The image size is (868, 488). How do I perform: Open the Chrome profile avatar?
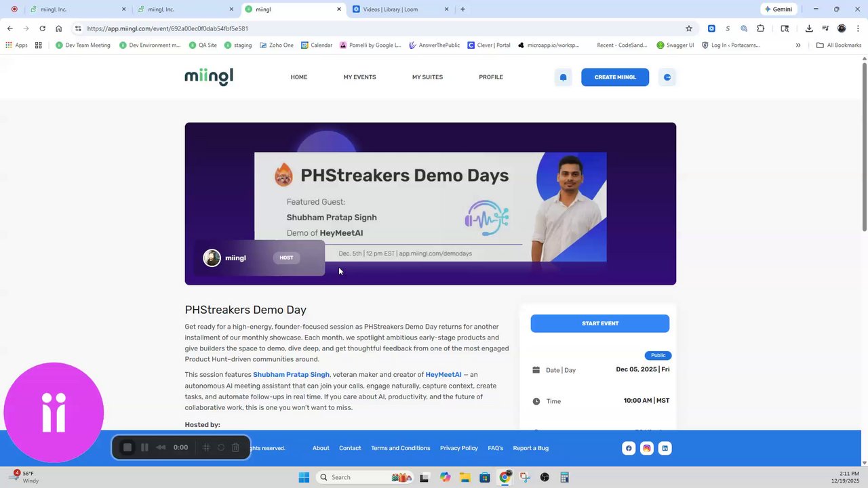click(x=842, y=28)
